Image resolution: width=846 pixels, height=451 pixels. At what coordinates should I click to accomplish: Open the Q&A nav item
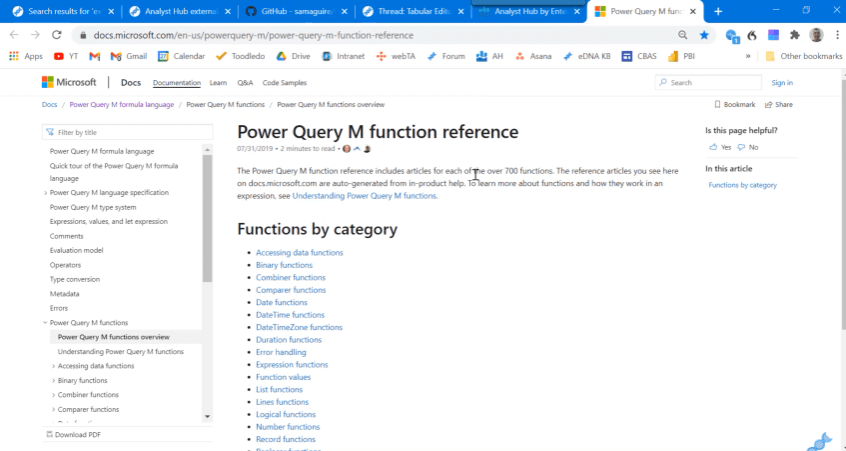(245, 83)
